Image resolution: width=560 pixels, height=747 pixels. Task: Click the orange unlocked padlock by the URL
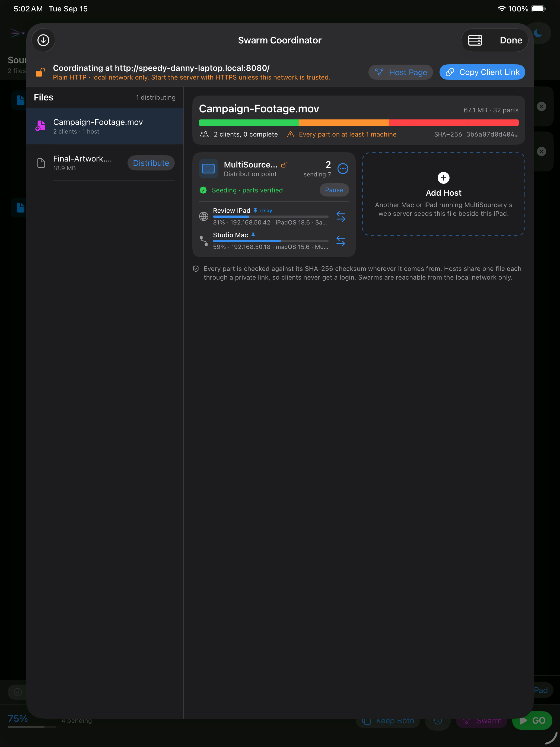click(x=40, y=72)
